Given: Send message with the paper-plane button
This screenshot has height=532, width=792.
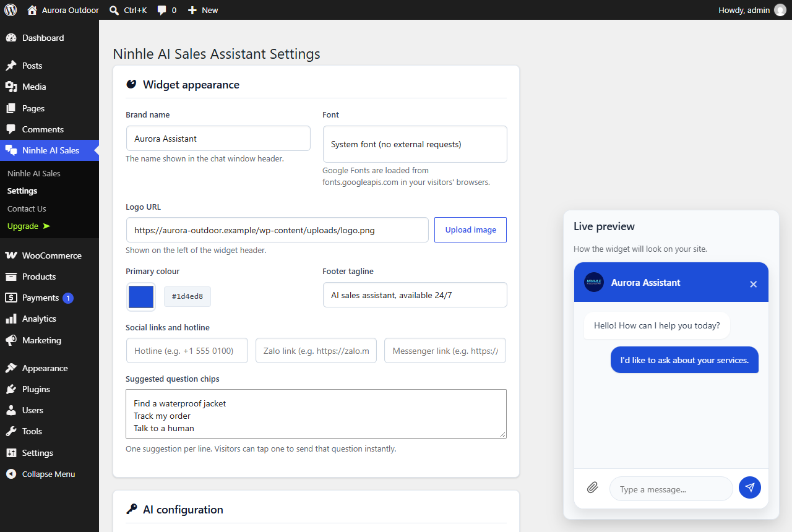Looking at the screenshot, I should (750, 487).
